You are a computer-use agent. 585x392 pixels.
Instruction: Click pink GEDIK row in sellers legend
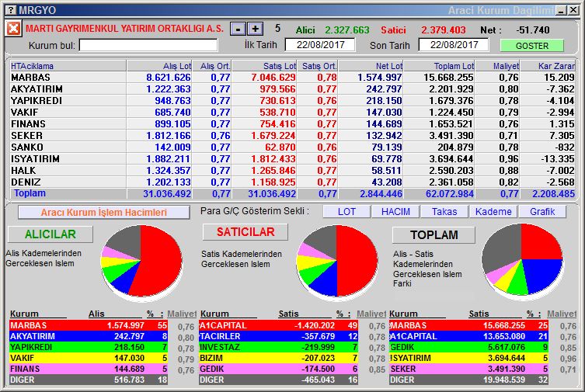279,369
